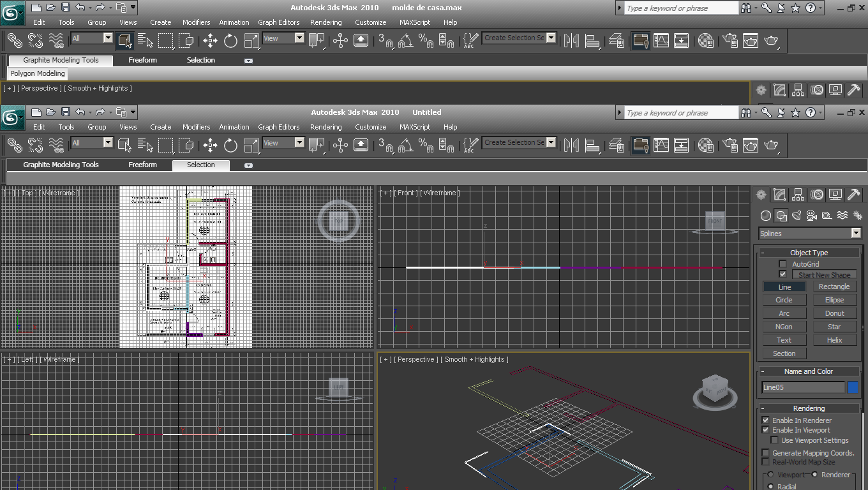868x490 pixels.
Task: Click Select and Move in molde de casa window
Action: pyautogui.click(x=211, y=41)
